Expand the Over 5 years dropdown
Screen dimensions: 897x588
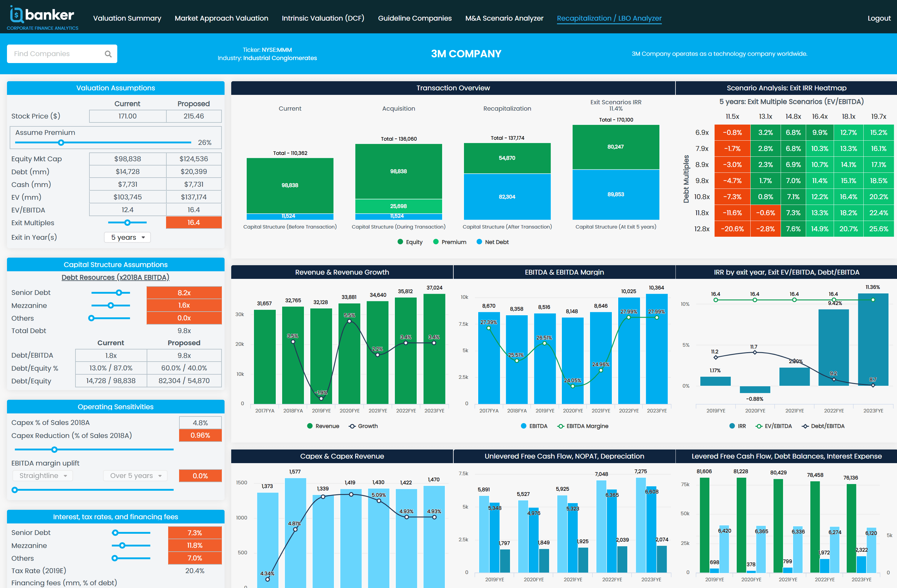135,476
